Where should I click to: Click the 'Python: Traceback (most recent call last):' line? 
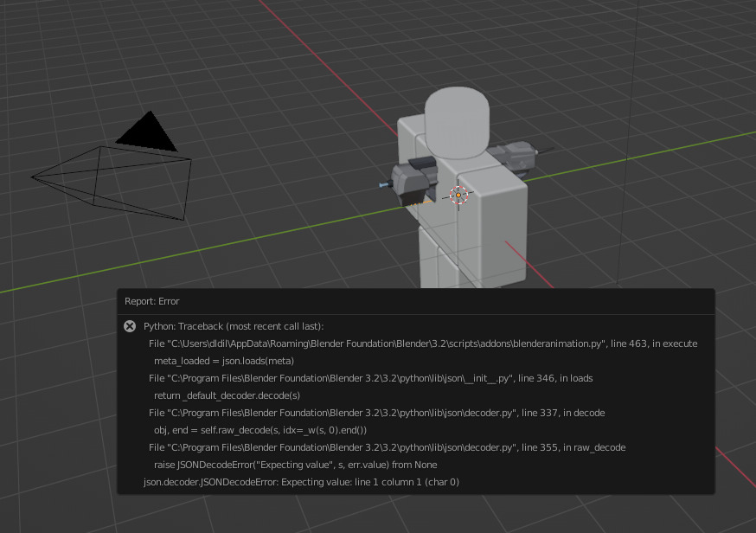(x=234, y=326)
